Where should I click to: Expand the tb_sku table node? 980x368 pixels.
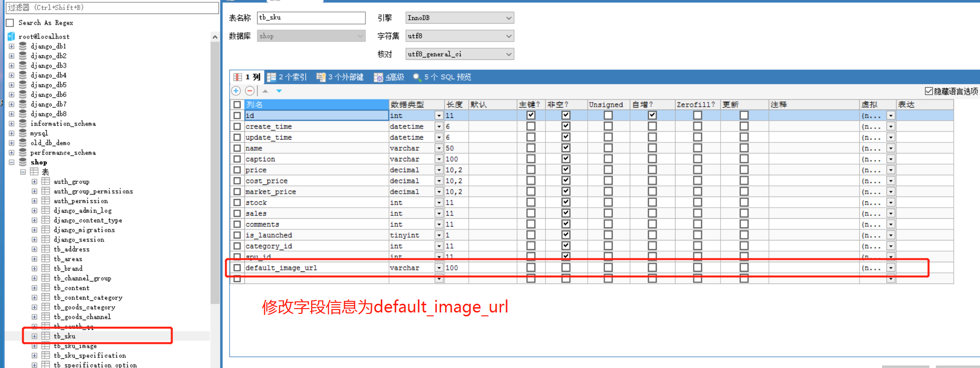[x=34, y=336]
